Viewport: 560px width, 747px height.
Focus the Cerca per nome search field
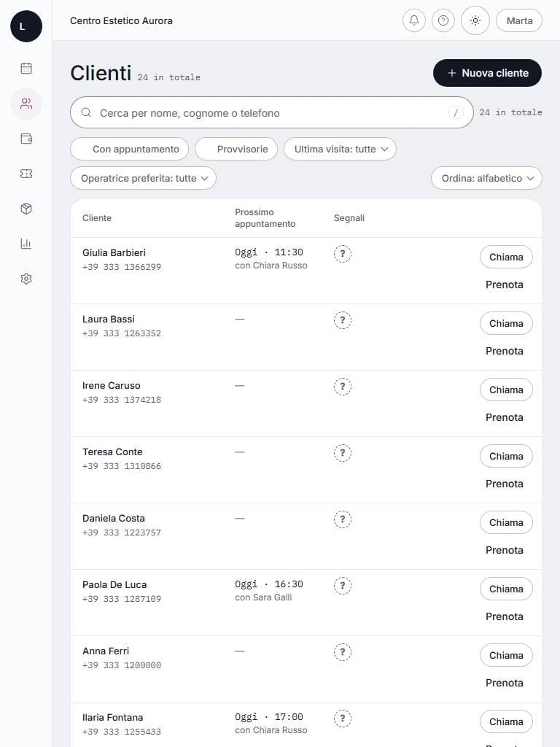(271, 112)
